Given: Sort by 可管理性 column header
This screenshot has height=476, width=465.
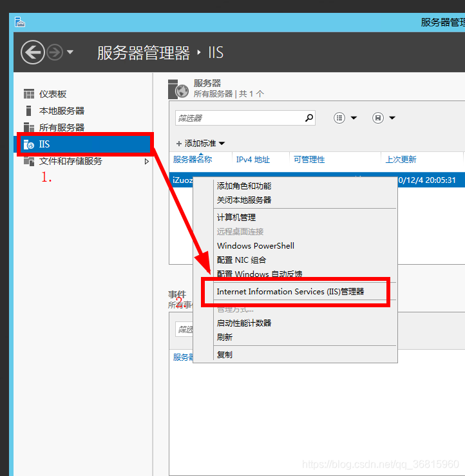Looking at the screenshot, I should (x=309, y=159).
